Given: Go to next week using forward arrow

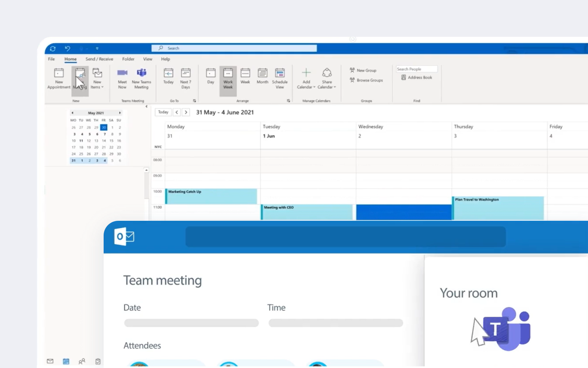Looking at the screenshot, I should [x=186, y=112].
